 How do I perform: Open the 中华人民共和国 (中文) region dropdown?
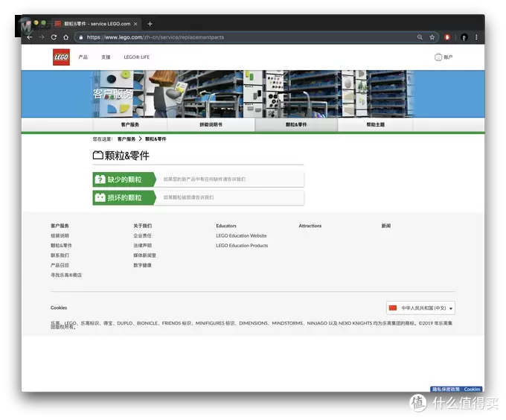421,308
